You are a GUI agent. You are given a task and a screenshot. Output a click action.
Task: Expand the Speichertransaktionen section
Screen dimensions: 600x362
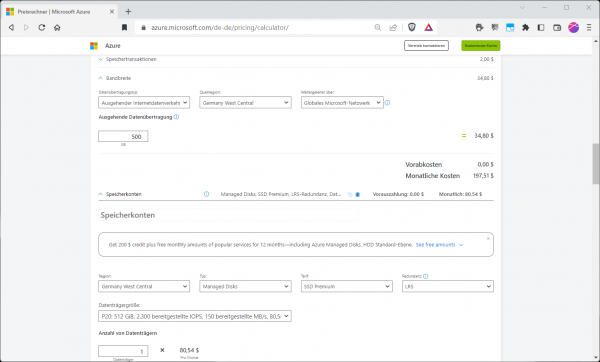pos(128,59)
